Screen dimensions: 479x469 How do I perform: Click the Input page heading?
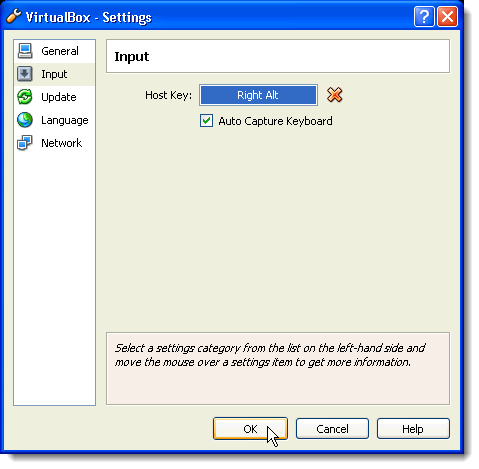(x=132, y=57)
